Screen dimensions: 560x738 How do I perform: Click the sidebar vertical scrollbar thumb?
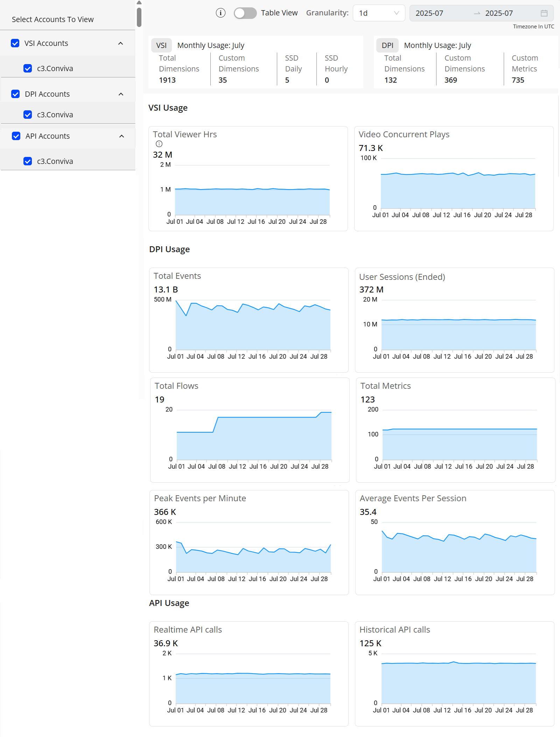[x=139, y=17]
